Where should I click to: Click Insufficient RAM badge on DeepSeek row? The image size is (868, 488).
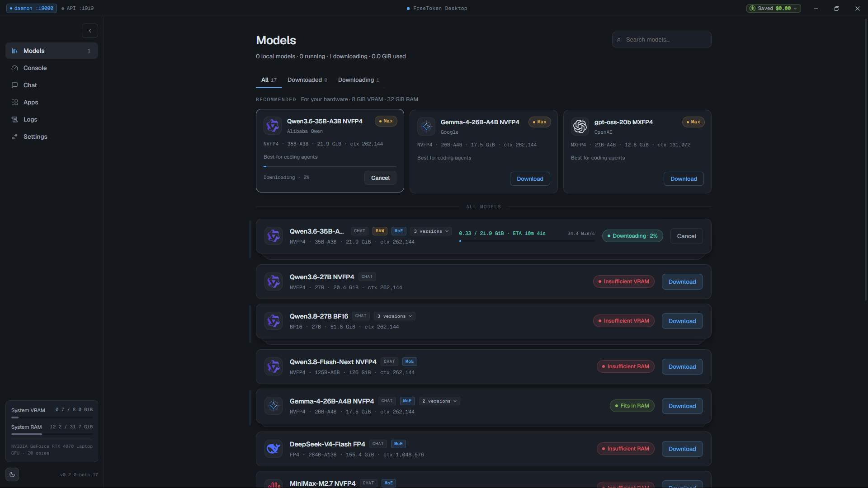(626, 449)
